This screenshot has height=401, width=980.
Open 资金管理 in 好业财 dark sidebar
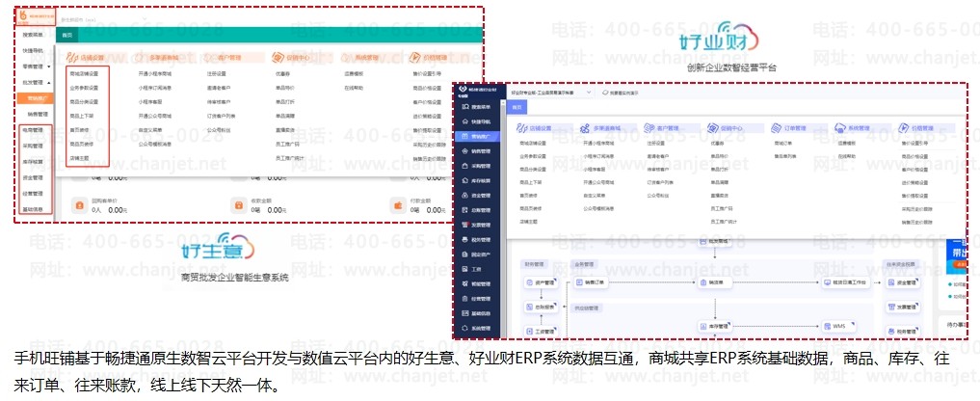pyautogui.click(x=476, y=195)
